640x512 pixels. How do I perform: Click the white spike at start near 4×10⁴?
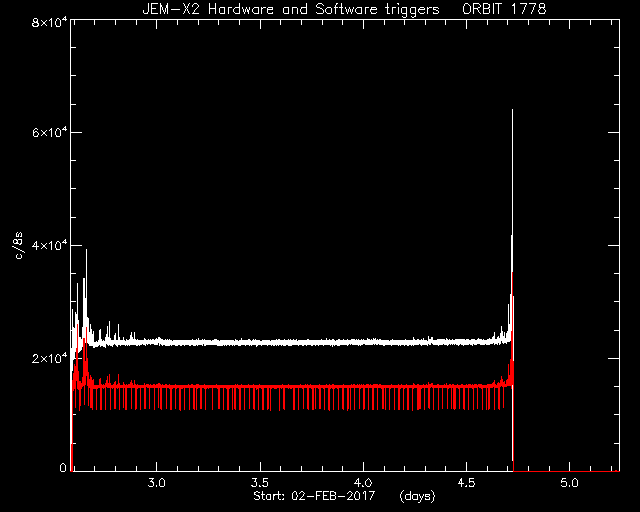point(86,250)
